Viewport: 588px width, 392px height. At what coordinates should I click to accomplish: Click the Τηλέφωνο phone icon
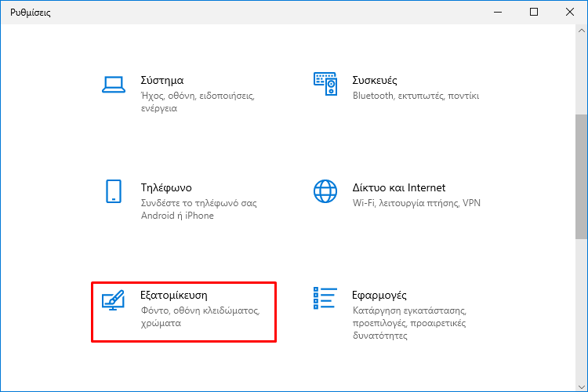[x=113, y=191]
